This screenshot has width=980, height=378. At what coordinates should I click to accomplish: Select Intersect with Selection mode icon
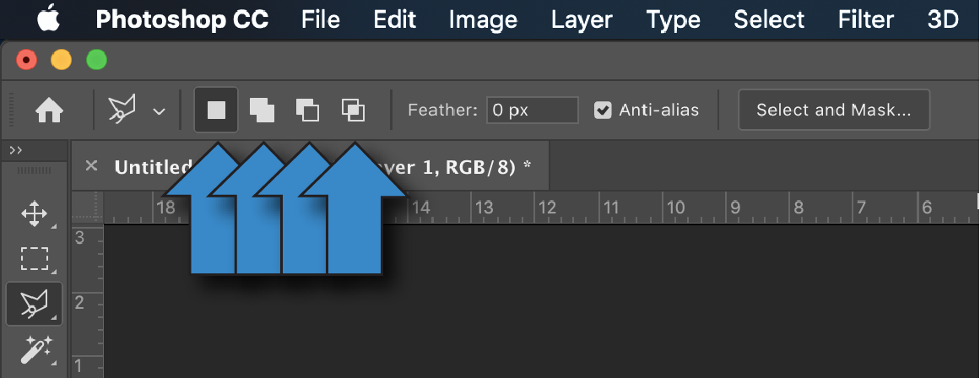point(353,110)
